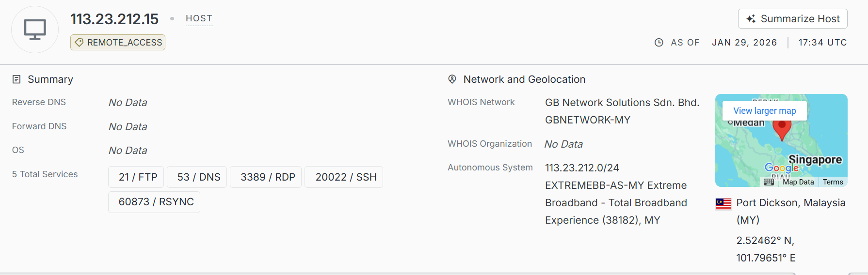Click the HOST label with dotted underline

click(199, 18)
